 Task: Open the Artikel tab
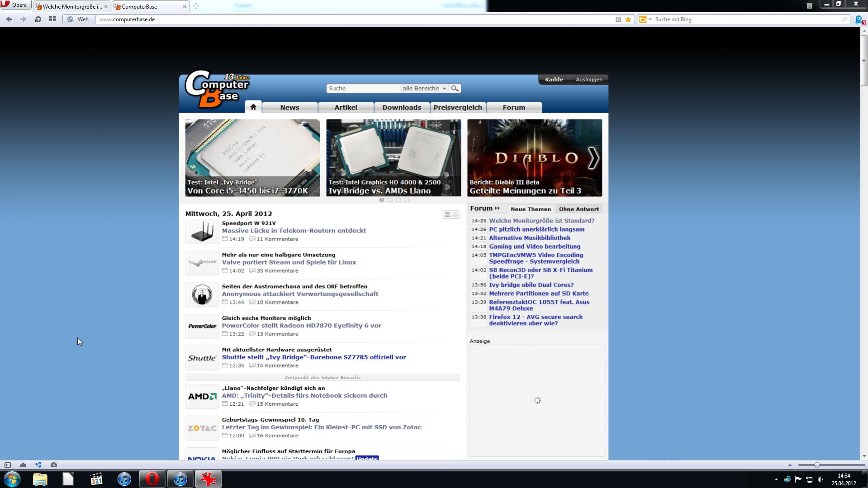(346, 108)
